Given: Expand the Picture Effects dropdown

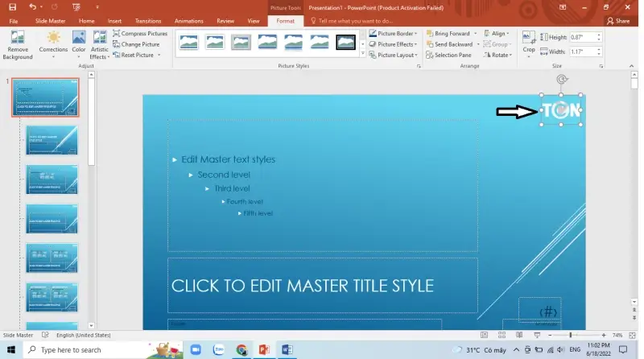Looking at the screenshot, I should point(416,44).
